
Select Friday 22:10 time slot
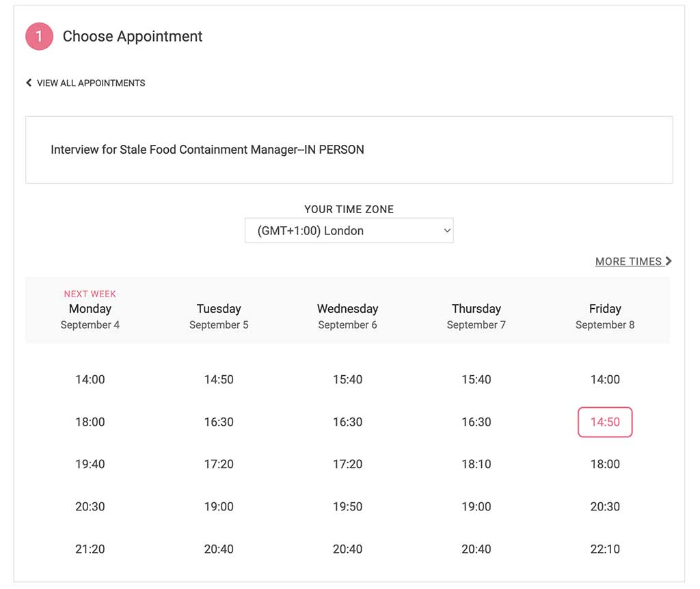[x=605, y=549]
